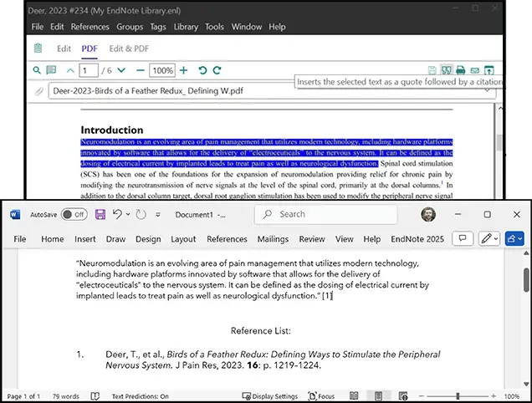Open the Library menu in EndNote
532x403 pixels.
pos(186,27)
